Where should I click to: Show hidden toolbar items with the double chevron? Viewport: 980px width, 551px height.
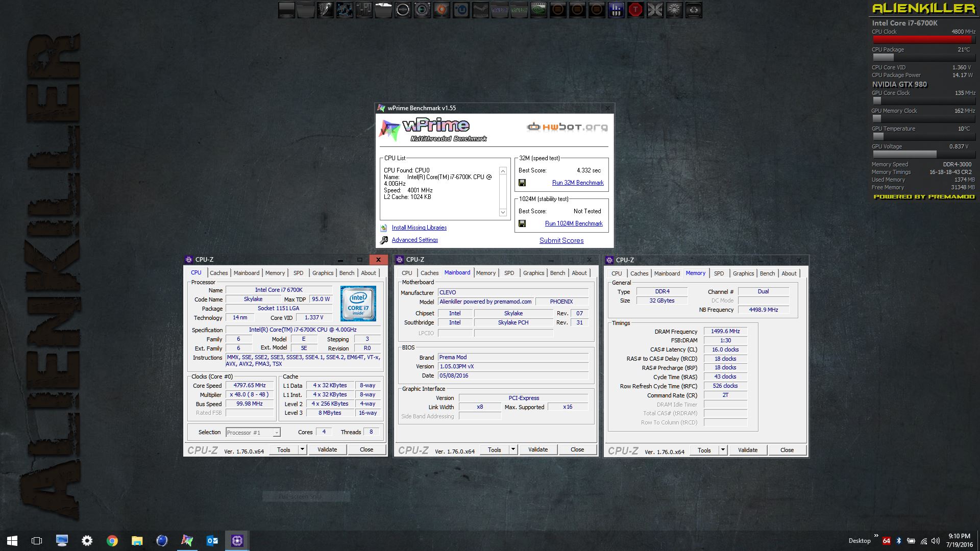tap(876, 536)
